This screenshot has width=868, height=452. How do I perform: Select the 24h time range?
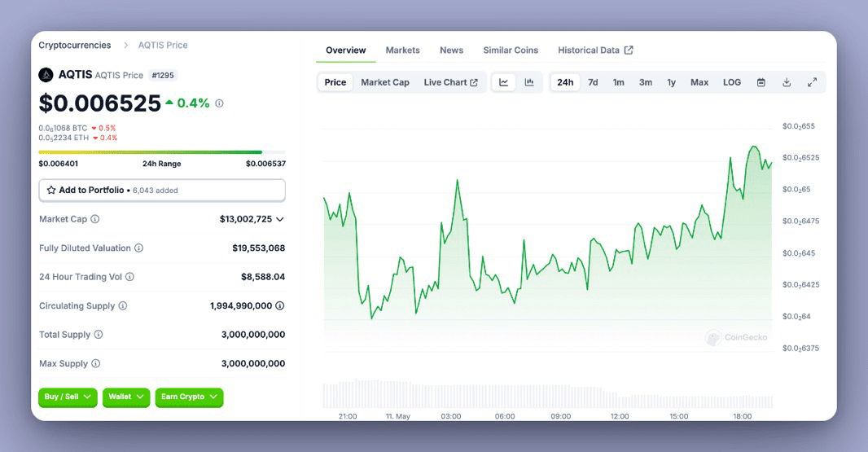point(565,82)
